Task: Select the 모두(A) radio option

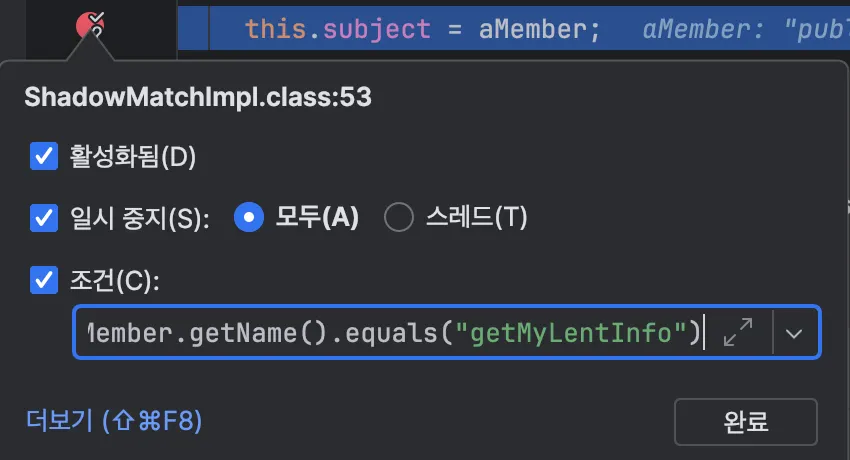Action: coord(248,217)
